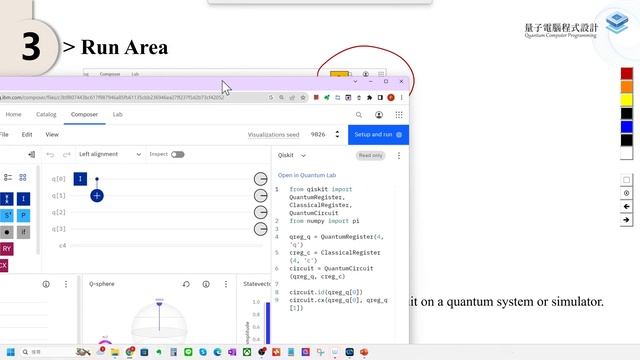Open the browser extensions puzzle icon
Image resolution: width=640 pixels, height=360 pixels.
[369, 98]
